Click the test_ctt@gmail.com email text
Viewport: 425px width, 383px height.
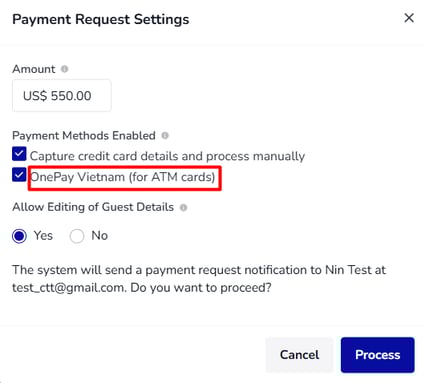click(69, 287)
